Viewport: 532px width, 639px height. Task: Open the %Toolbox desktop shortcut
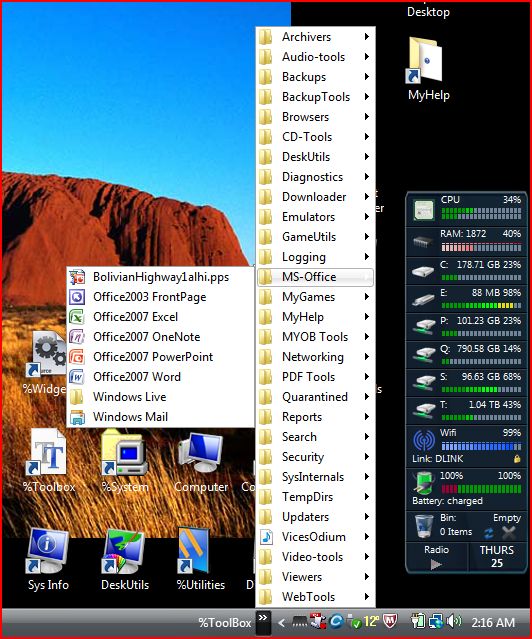(49, 460)
